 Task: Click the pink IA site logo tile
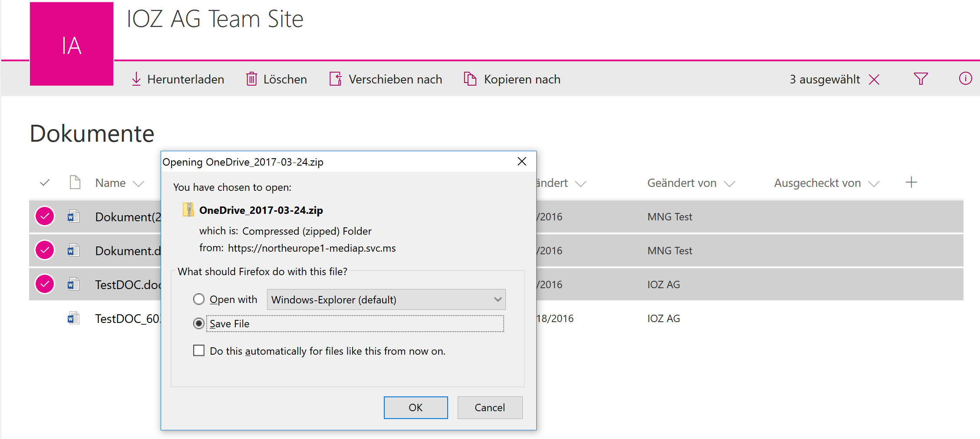click(72, 44)
